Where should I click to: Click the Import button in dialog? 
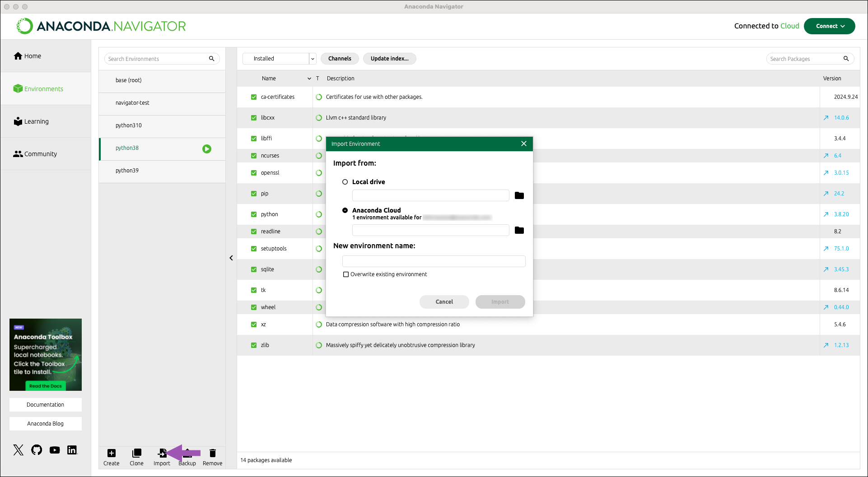500,302
